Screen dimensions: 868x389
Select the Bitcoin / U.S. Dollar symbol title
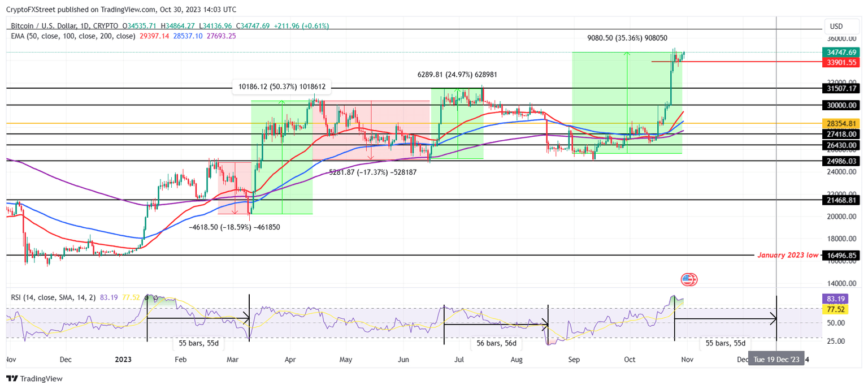click(45, 26)
